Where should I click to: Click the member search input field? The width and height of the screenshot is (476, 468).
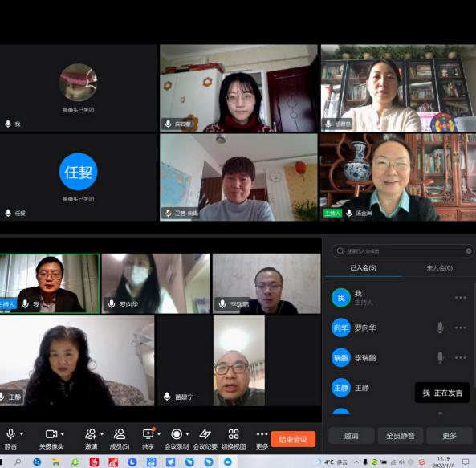pos(402,251)
